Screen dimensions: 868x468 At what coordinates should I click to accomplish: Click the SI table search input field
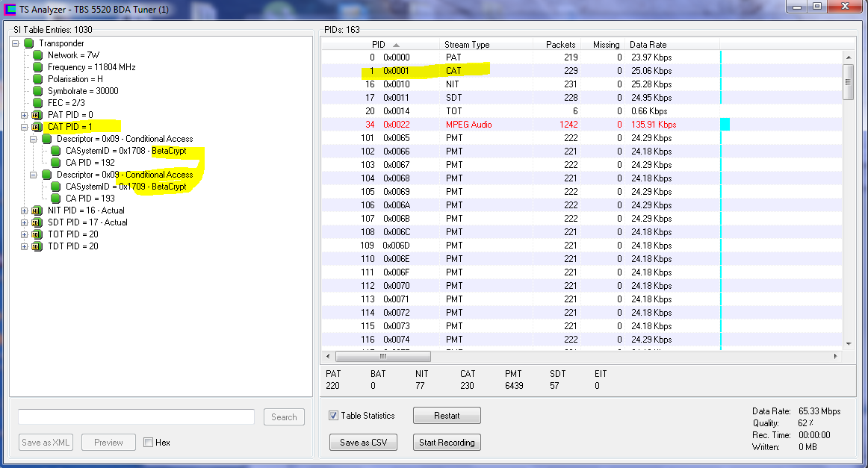[136, 416]
